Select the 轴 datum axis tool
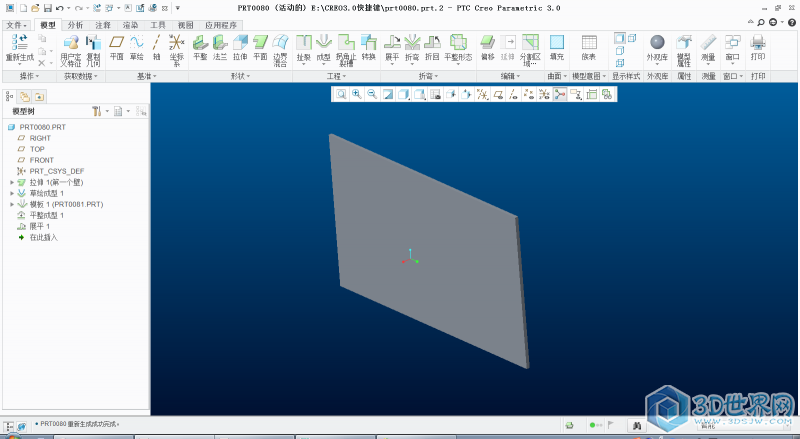The width and height of the screenshot is (800, 439). click(x=157, y=47)
